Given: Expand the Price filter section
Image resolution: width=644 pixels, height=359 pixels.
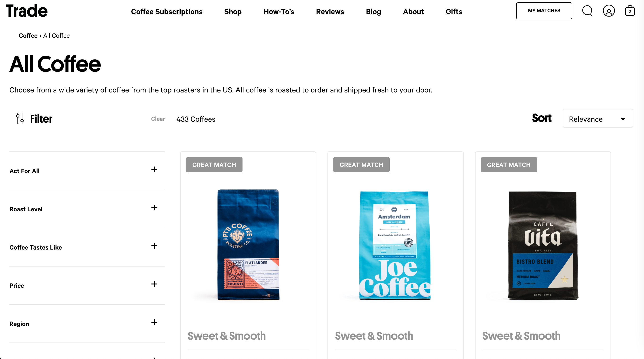Looking at the screenshot, I should coord(87,285).
